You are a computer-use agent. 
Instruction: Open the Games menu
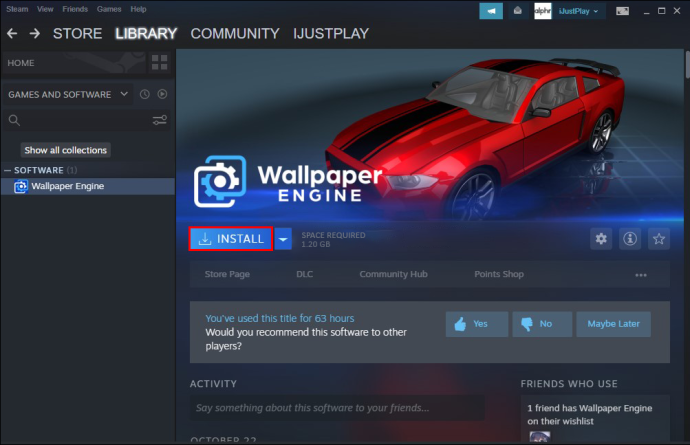(109, 9)
